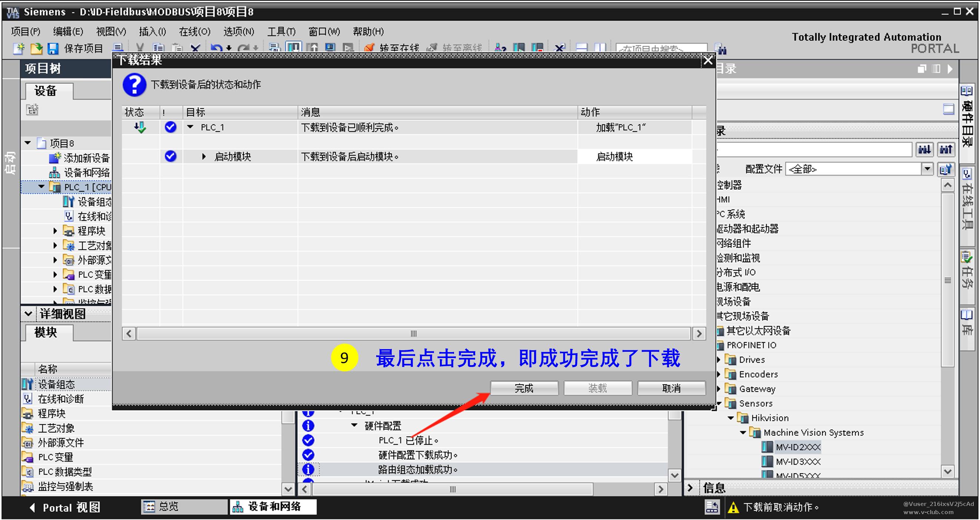Collapse Machine Vision Systems folder
Viewport: 980px width, 520px height.
[743, 433]
